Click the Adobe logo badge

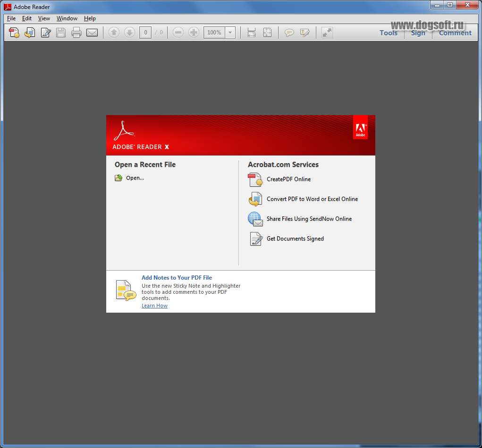click(x=360, y=127)
